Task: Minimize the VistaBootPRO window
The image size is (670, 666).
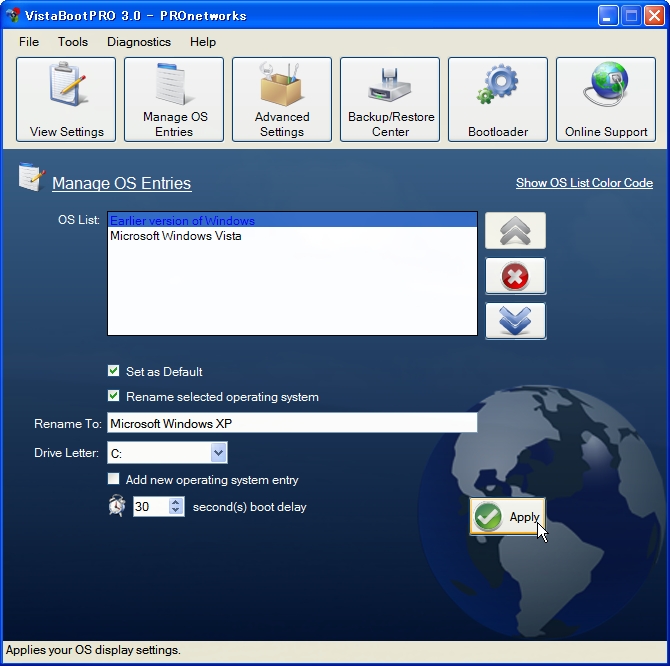Action: (608, 16)
